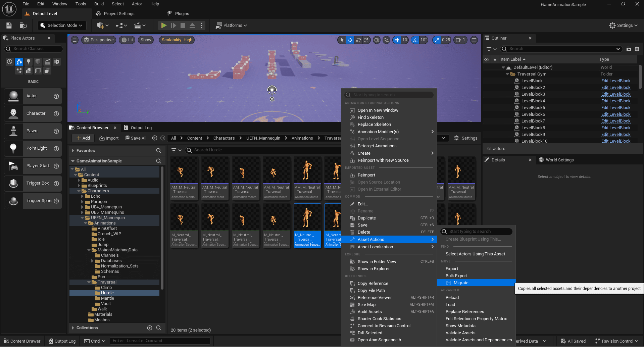Select the viewport Select object tool
The image size is (644, 347).
[342, 40]
